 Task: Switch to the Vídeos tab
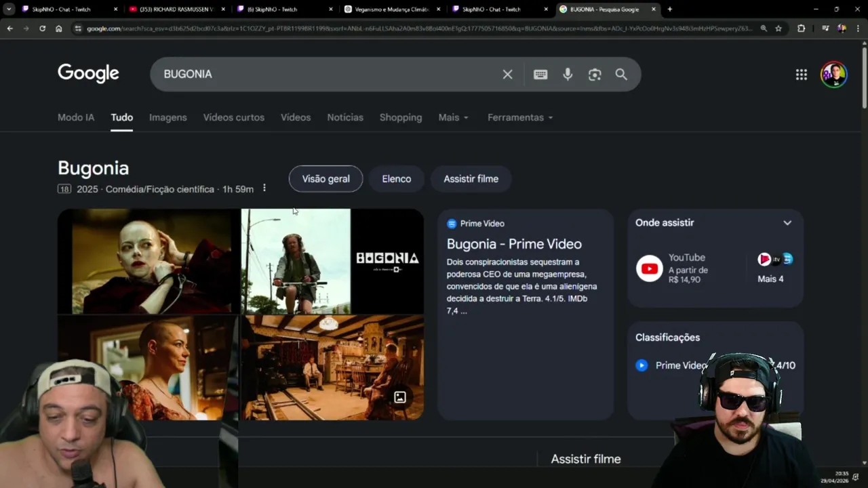[296, 117]
